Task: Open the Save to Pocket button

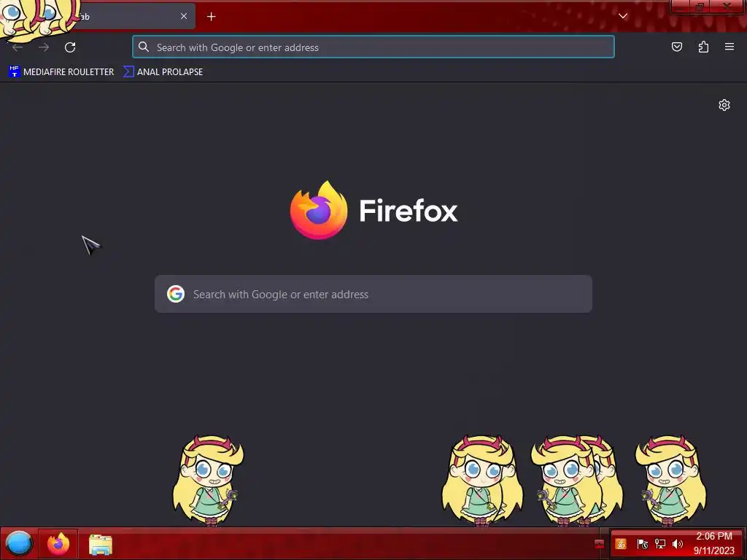Action: click(676, 47)
